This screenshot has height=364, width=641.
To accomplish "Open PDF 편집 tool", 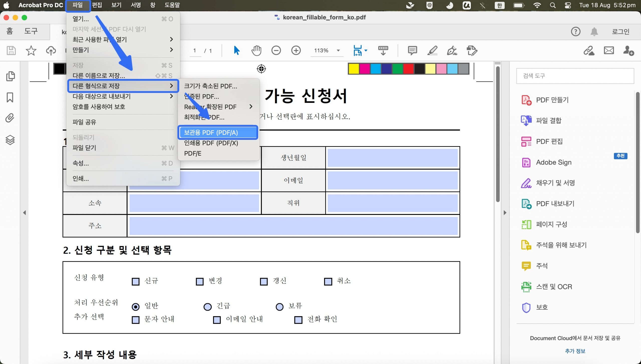I will tap(542, 142).
